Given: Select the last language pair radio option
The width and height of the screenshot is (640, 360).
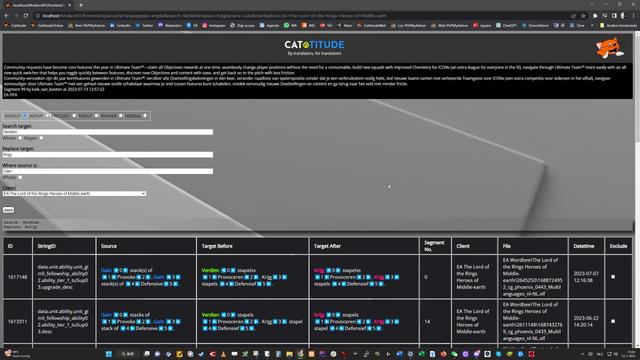Looking at the screenshot, I should point(145,116).
